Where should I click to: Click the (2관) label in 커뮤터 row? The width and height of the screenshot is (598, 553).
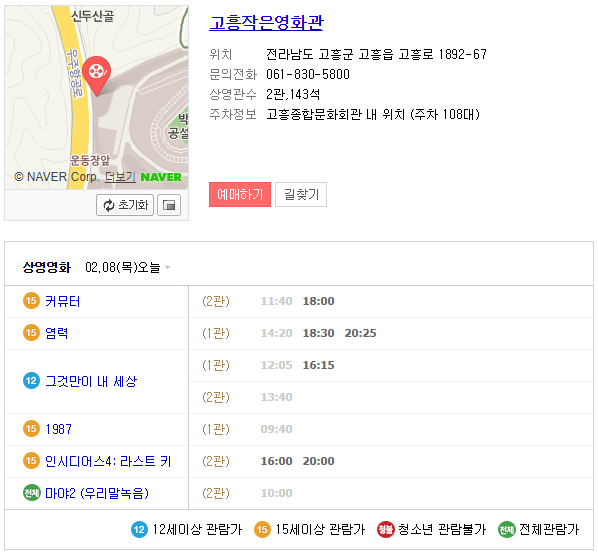(216, 301)
